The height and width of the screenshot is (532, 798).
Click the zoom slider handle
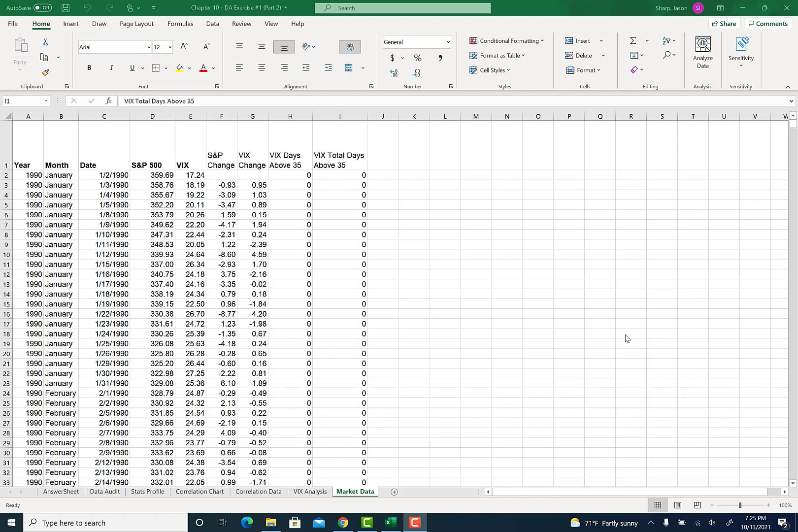click(x=740, y=505)
